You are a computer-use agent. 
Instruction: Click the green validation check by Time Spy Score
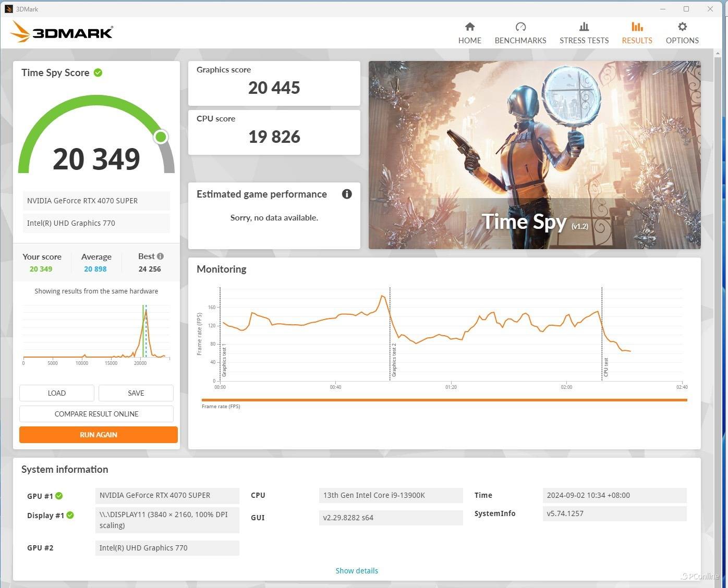(98, 72)
